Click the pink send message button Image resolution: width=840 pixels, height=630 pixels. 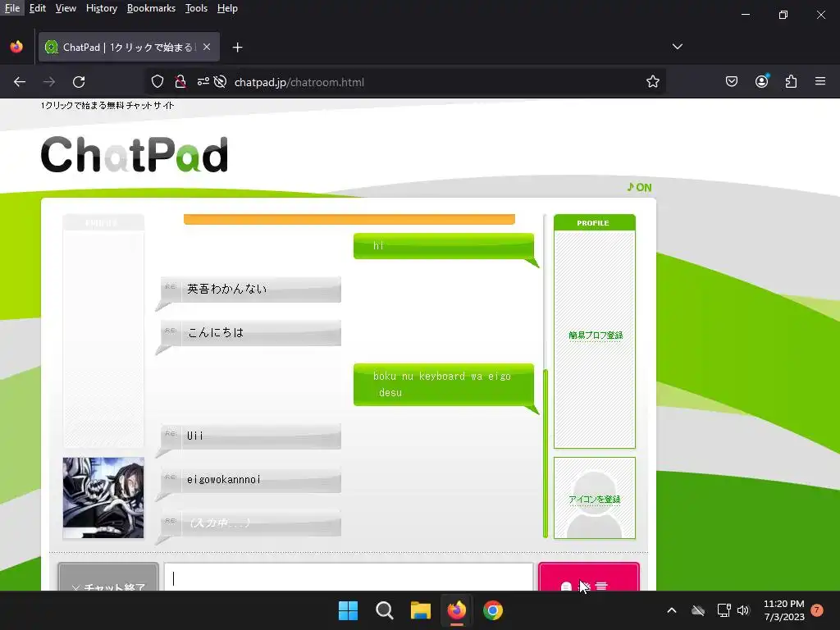(589, 577)
